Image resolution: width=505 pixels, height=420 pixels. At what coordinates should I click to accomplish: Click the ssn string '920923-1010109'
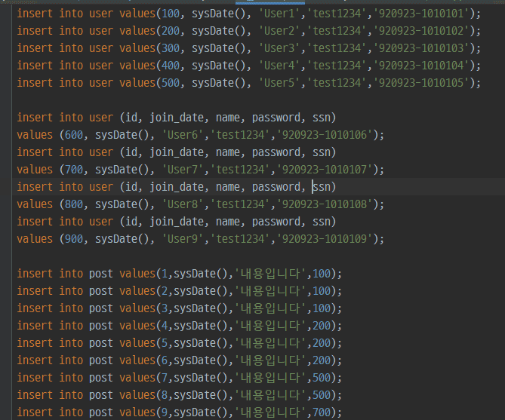tap(325, 239)
